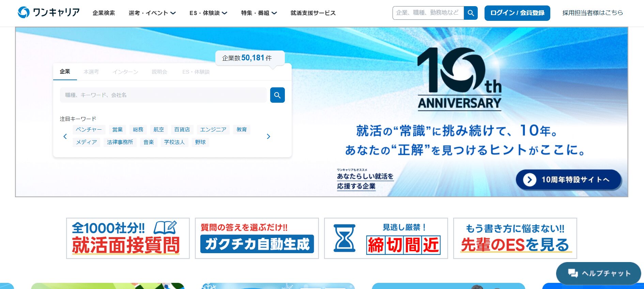Open the ヘルプチャット help chat
Viewport: 644px width, 289px height.
click(599, 273)
